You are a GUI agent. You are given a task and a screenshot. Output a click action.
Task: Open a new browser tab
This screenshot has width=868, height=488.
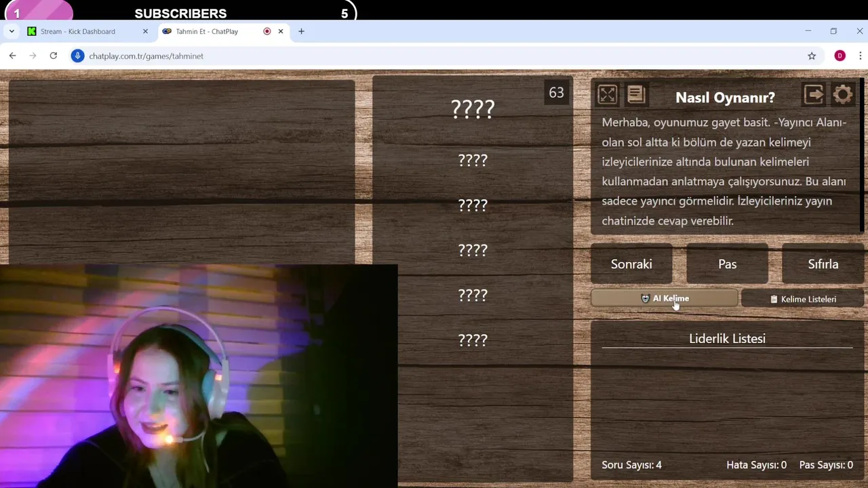click(x=301, y=31)
